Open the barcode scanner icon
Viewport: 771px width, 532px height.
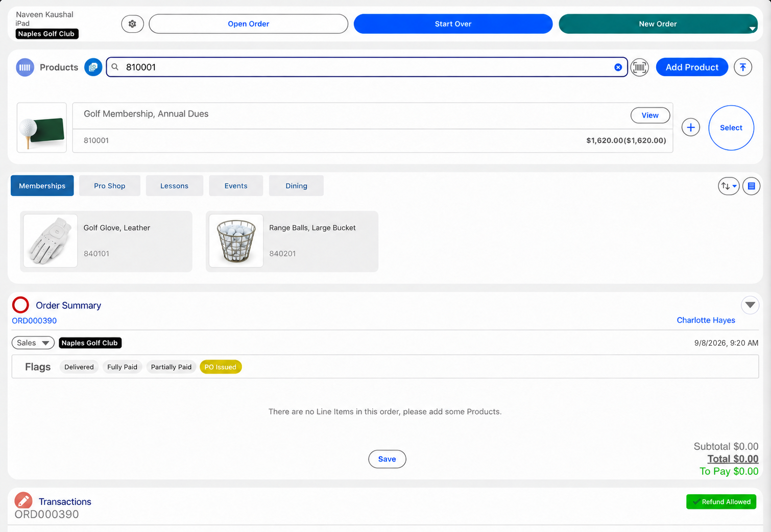point(639,67)
